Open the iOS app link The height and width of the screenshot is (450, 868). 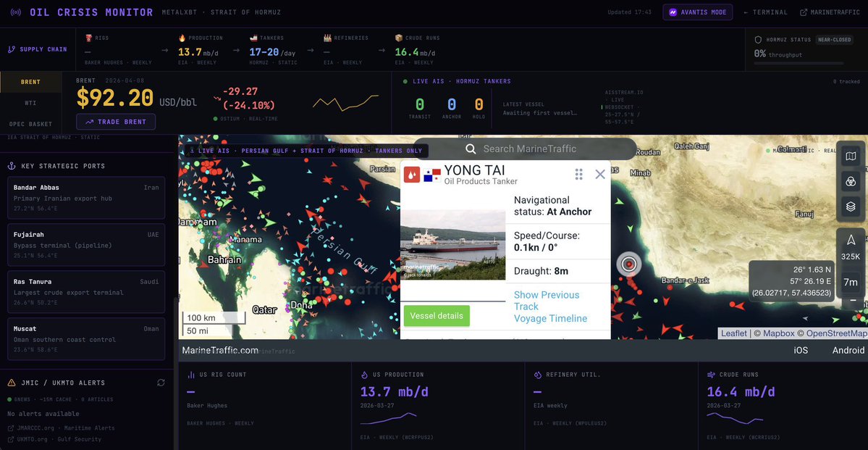pos(801,350)
